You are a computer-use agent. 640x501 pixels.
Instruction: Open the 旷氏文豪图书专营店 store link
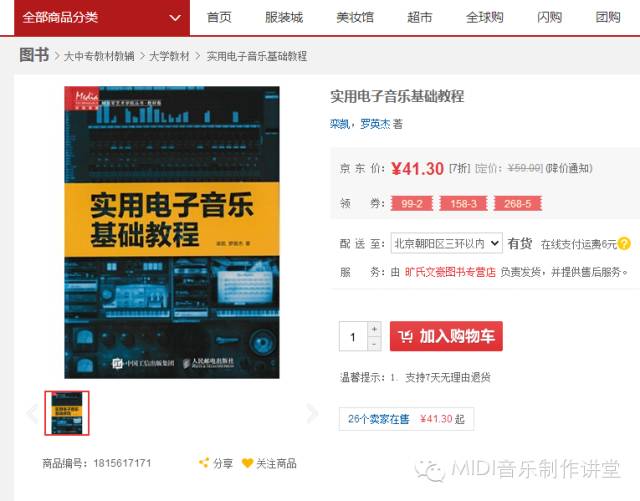(450, 272)
